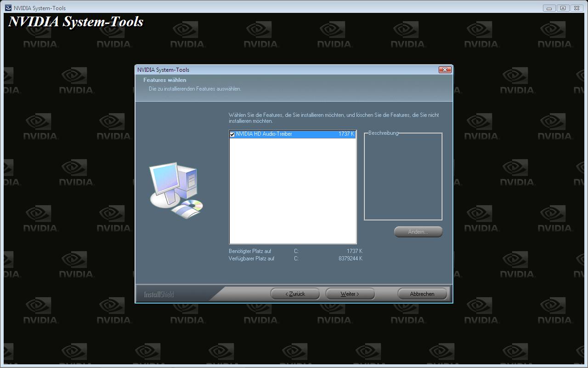Go back with the Zurück button

click(x=295, y=293)
